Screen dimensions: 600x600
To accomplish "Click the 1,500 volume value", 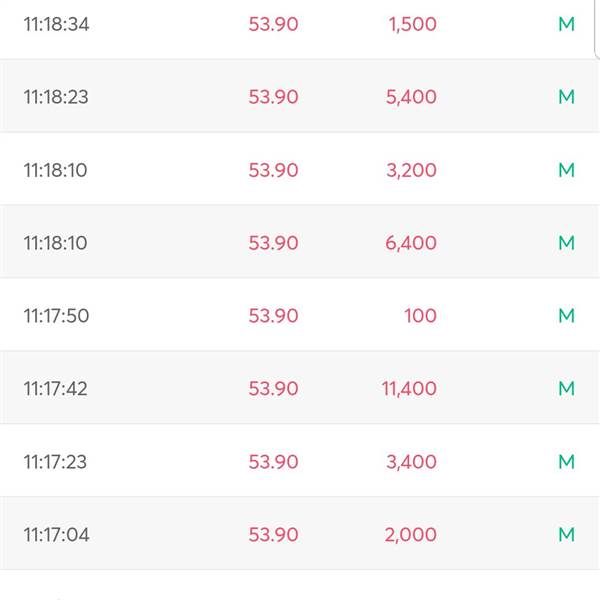I will click(412, 24).
